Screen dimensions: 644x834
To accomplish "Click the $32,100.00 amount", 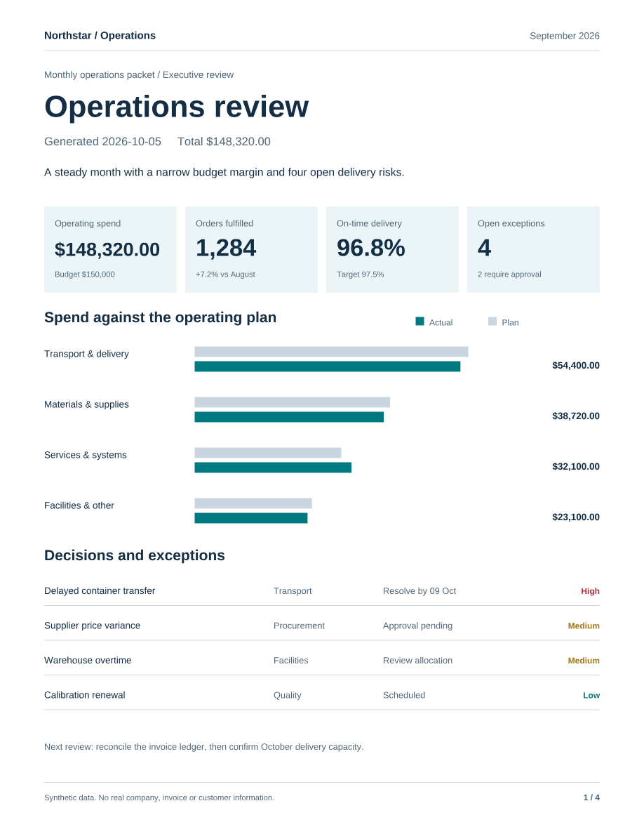I will [x=575, y=466].
